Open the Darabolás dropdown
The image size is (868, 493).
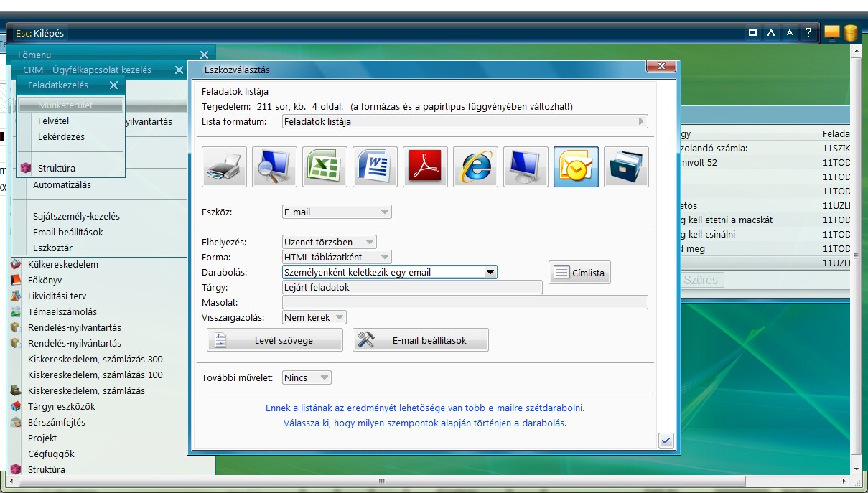click(x=390, y=272)
